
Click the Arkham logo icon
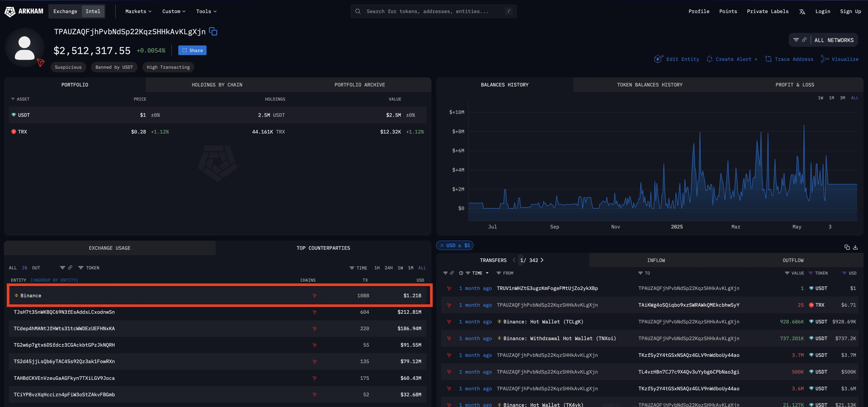tap(10, 11)
